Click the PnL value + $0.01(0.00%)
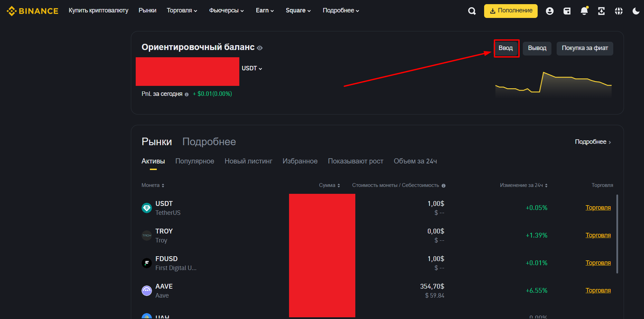 pos(212,94)
